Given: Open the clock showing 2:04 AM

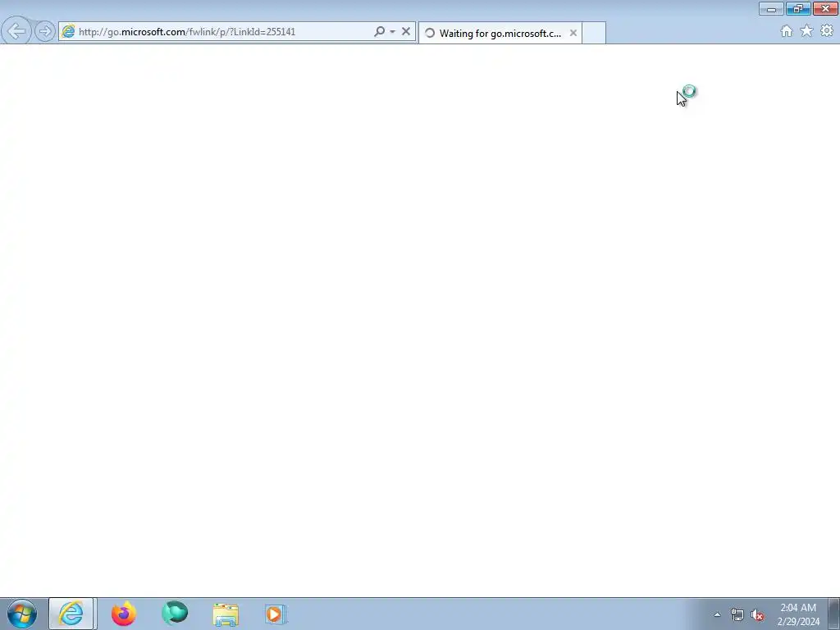Looking at the screenshot, I should (x=798, y=614).
